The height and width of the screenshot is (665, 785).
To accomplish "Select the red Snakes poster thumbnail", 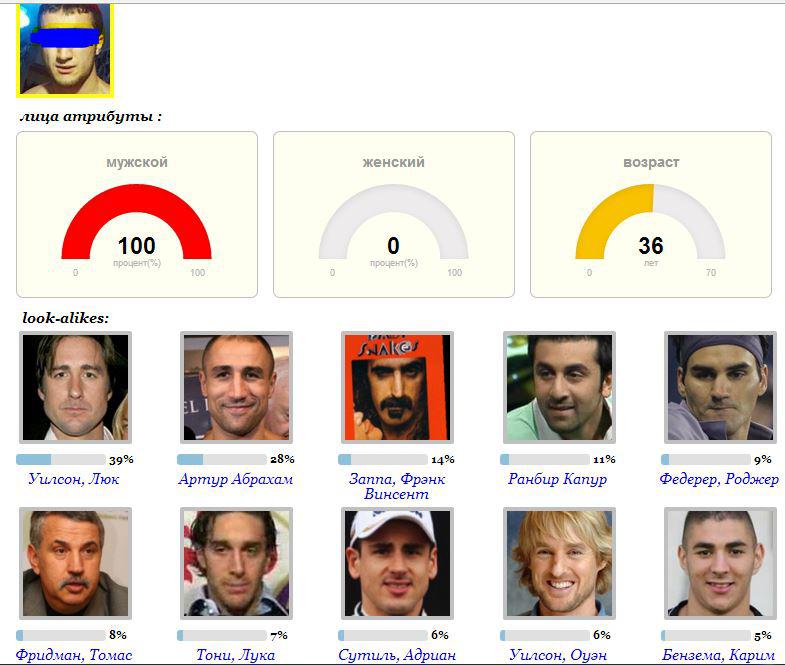I will click(x=397, y=387).
